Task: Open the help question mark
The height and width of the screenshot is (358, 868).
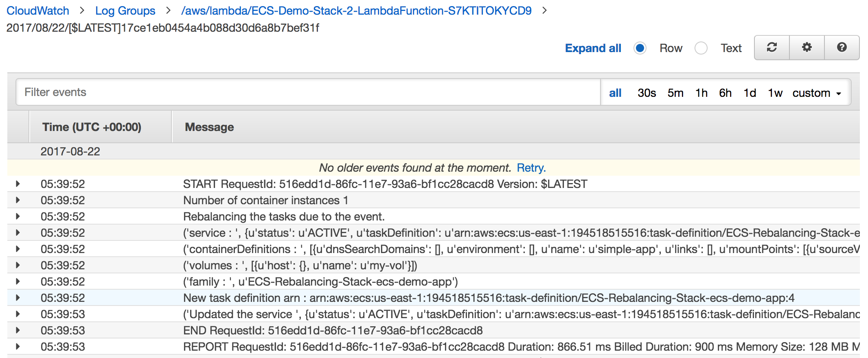Action: (842, 48)
